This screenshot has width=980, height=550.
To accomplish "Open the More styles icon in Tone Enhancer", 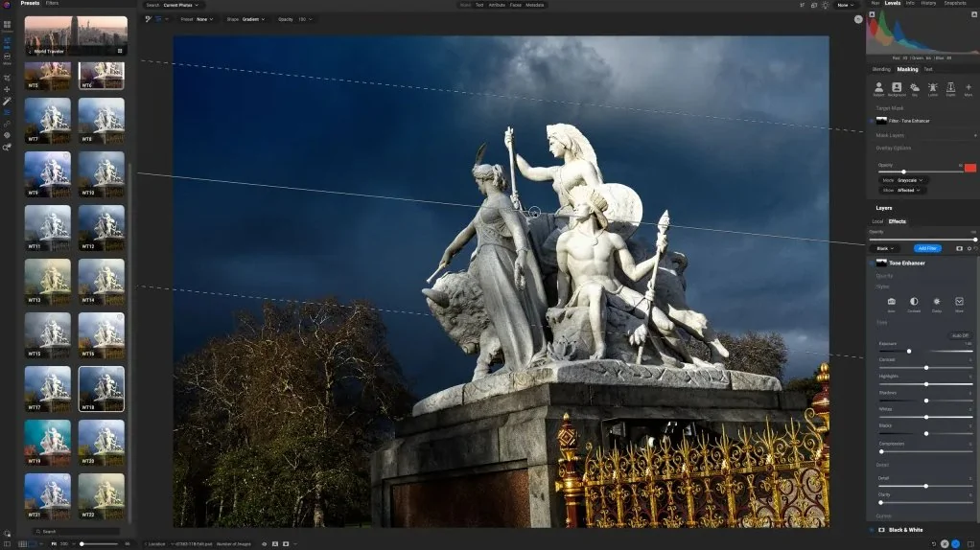I will coord(959,303).
